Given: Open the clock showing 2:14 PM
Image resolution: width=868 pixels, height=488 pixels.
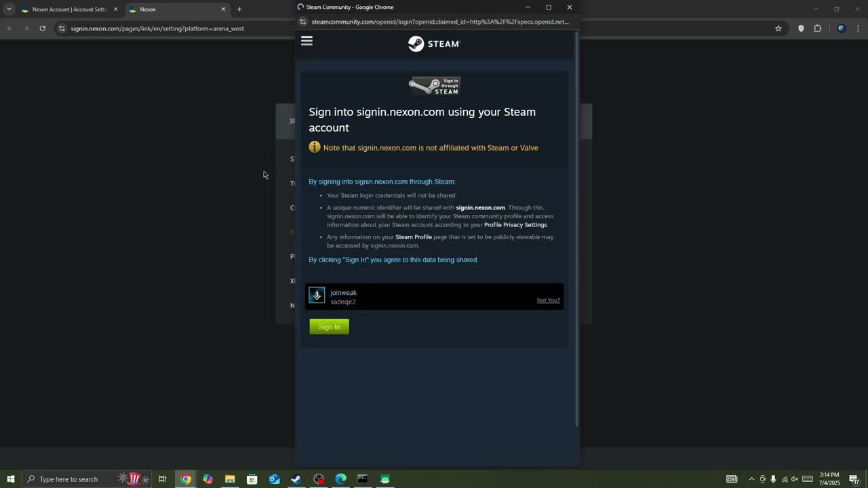Looking at the screenshot, I should pyautogui.click(x=829, y=479).
